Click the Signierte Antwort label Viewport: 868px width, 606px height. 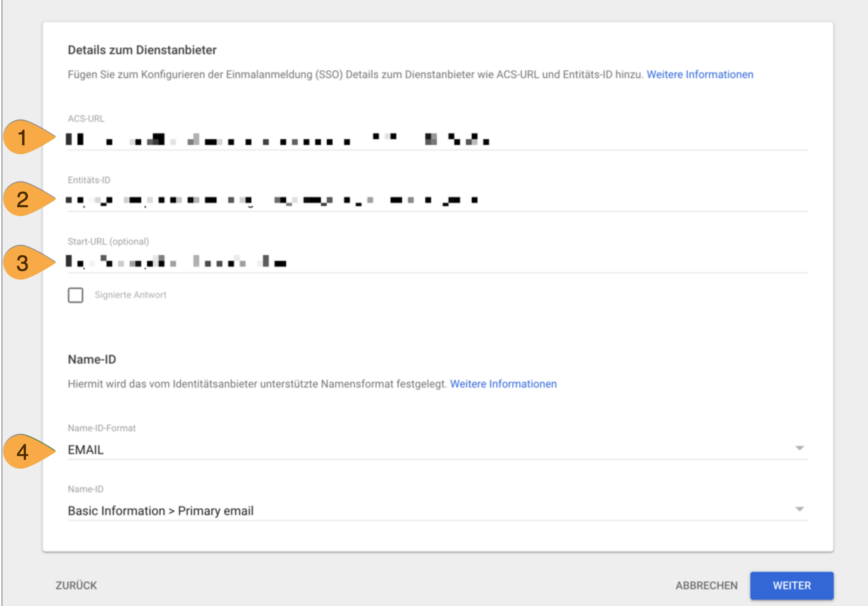[x=131, y=295]
